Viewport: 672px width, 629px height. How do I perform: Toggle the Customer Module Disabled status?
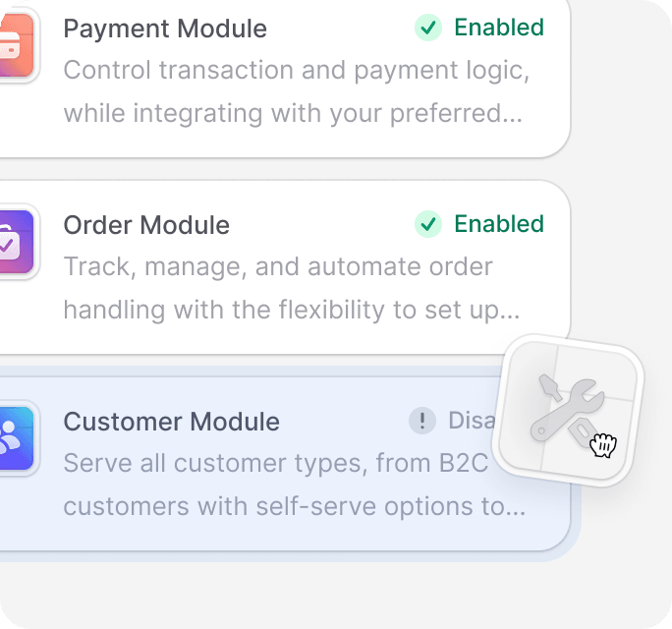[x=452, y=421]
